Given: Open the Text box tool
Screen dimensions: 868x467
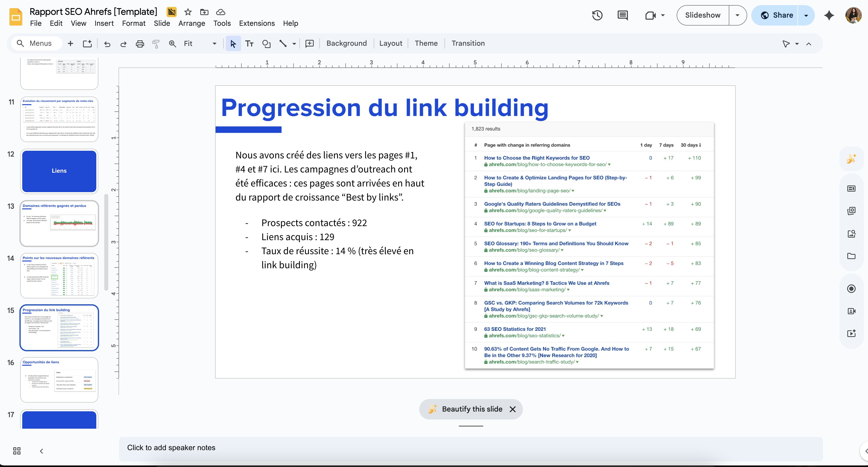Looking at the screenshot, I should [249, 43].
